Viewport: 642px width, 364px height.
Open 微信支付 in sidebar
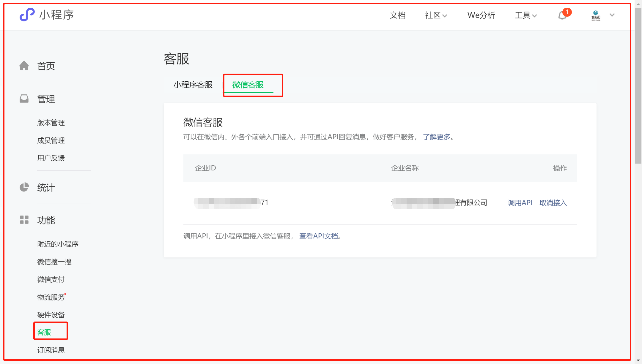[51, 279]
